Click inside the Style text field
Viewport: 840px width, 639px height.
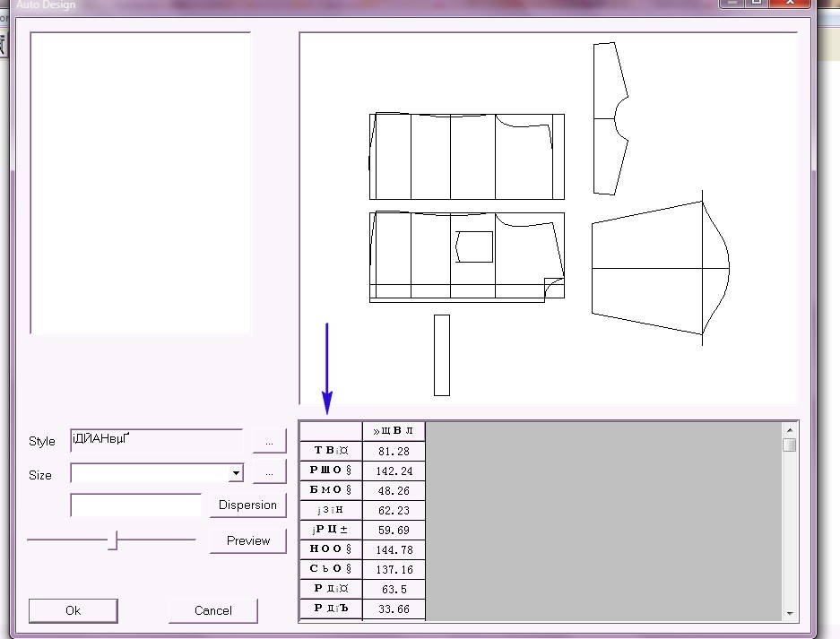(156, 441)
